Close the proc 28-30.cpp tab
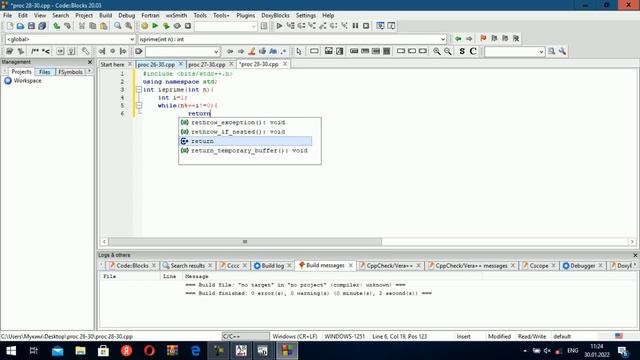The width and height of the screenshot is (640, 360). click(285, 64)
